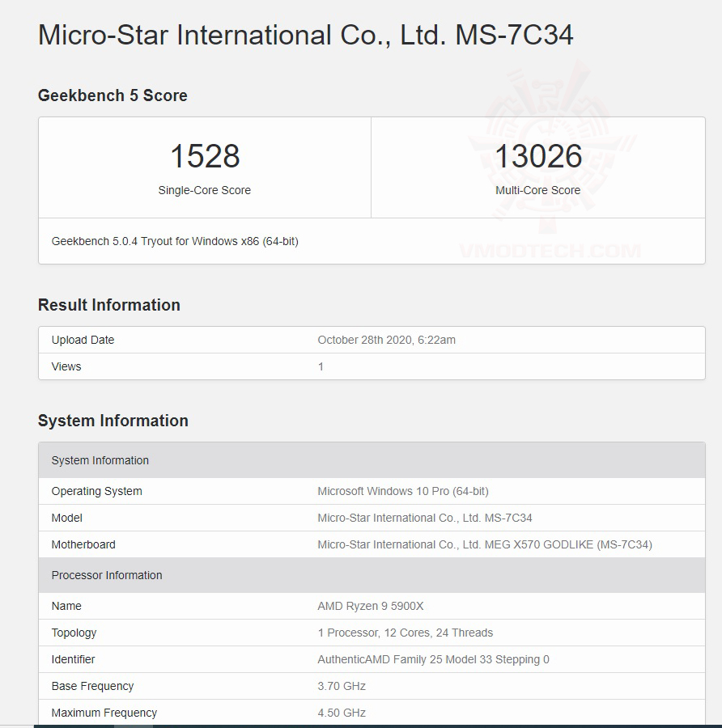This screenshot has height=728, width=722.
Task: Click the Views row label
Action: click(66, 366)
